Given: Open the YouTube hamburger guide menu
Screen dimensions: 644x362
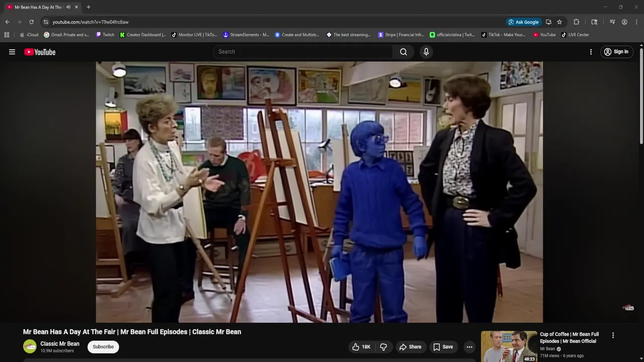Looking at the screenshot, I should pos(12,52).
